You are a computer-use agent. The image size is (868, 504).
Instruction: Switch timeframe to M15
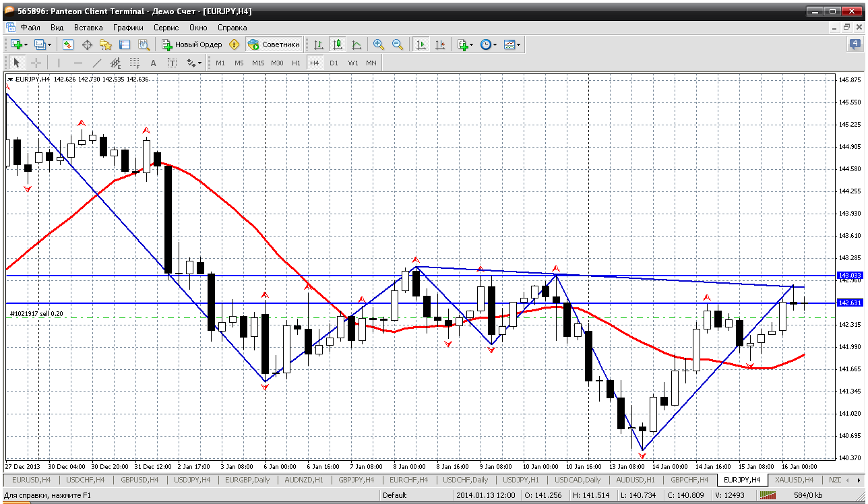[258, 63]
